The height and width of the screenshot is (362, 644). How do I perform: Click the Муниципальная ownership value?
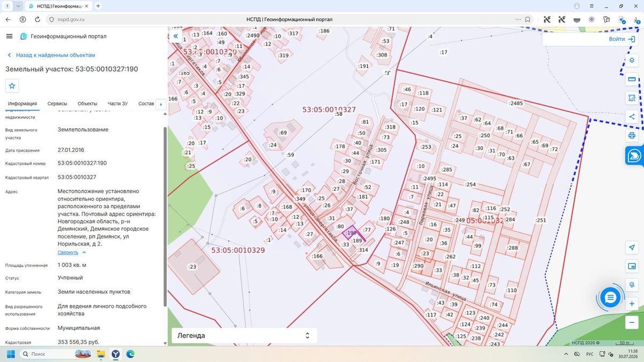coord(79,328)
